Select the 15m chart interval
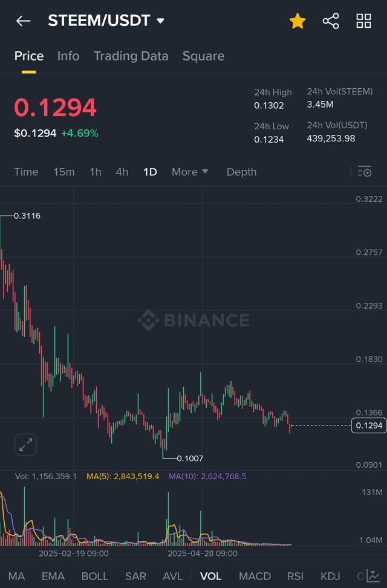Viewport: 387px width, 588px height. pos(64,172)
